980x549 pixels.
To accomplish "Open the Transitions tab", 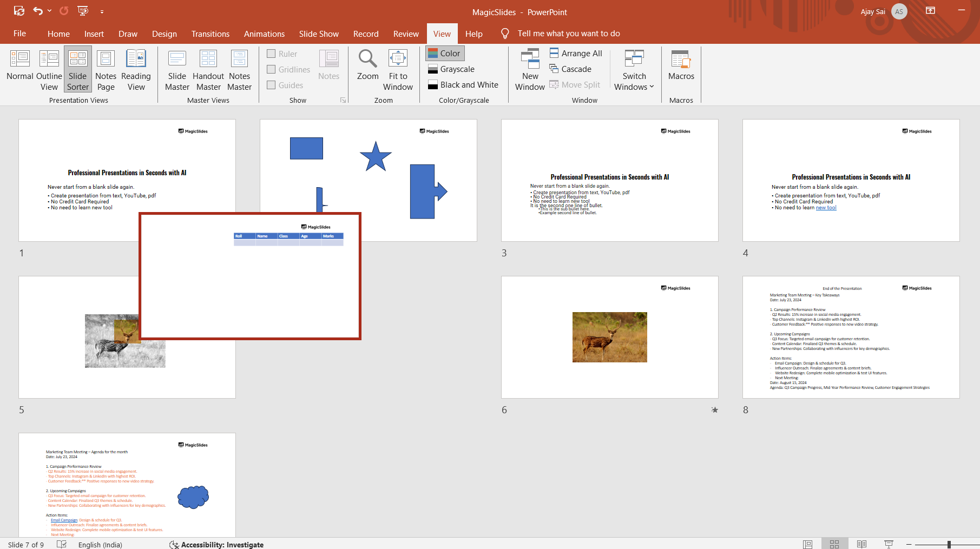I will point(210,34).
